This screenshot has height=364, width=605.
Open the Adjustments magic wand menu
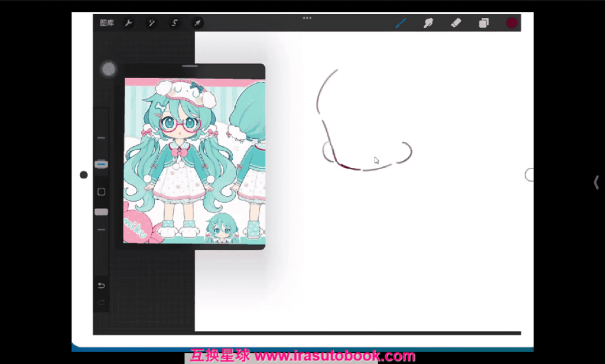[x=152, y=23]
